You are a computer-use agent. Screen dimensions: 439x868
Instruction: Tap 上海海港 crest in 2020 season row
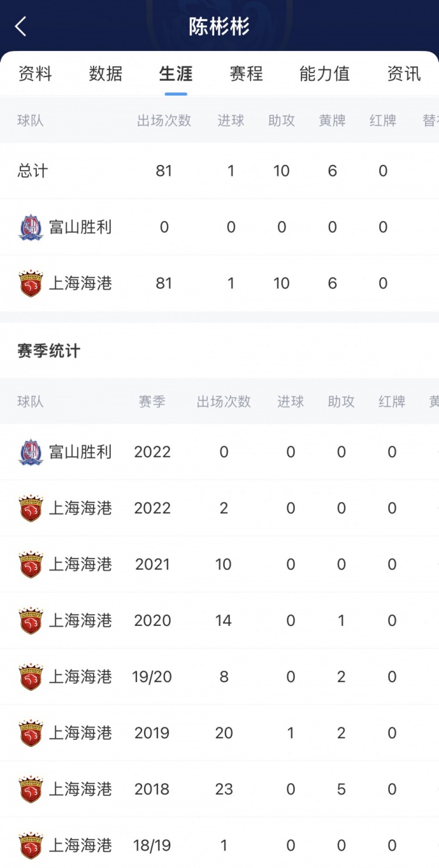(30, 621)
